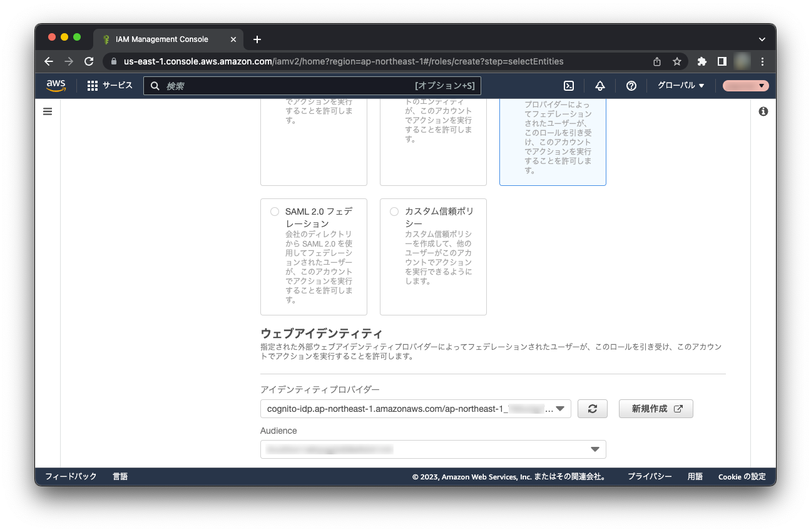
Task: Open the グローバル region dropdown
Action: pos(681,86)
